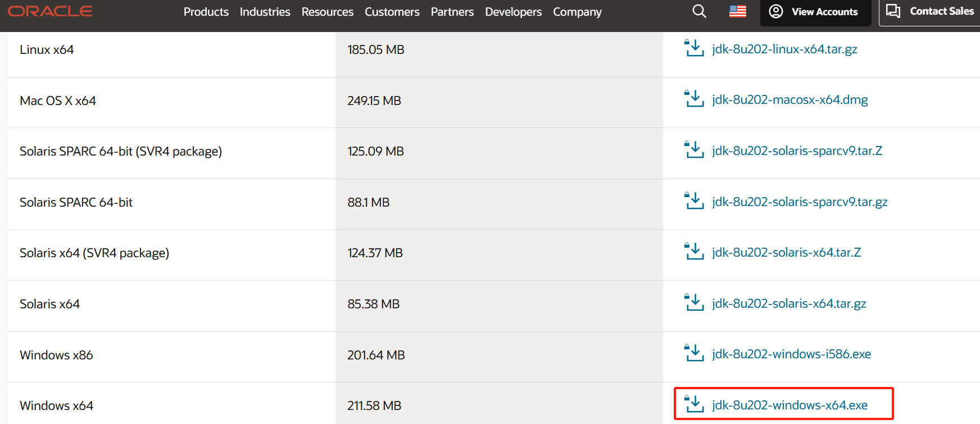Click download icon for jdk-8u202-windows-i586.exe
Image resolution: width=980 pixels, height=424 pixels.
coord(694,353)
